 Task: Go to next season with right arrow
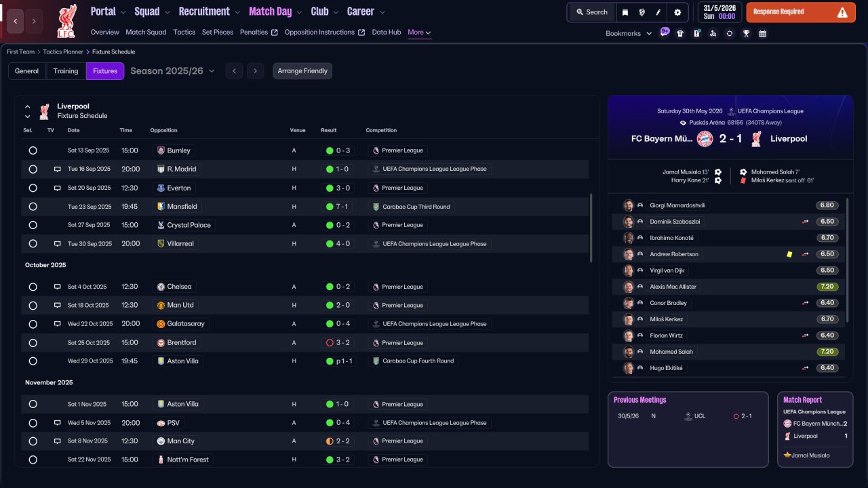point(255,71)
